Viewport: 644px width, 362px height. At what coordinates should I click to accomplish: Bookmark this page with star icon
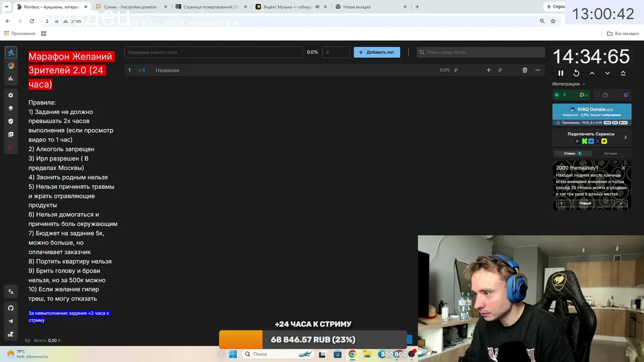coord(553,21)
